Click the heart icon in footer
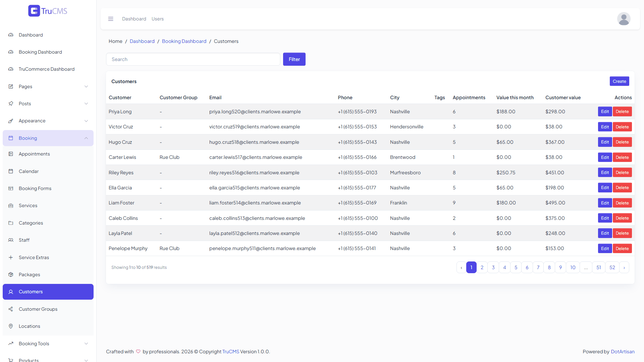The image size is (644, 362). coord(138,352)
